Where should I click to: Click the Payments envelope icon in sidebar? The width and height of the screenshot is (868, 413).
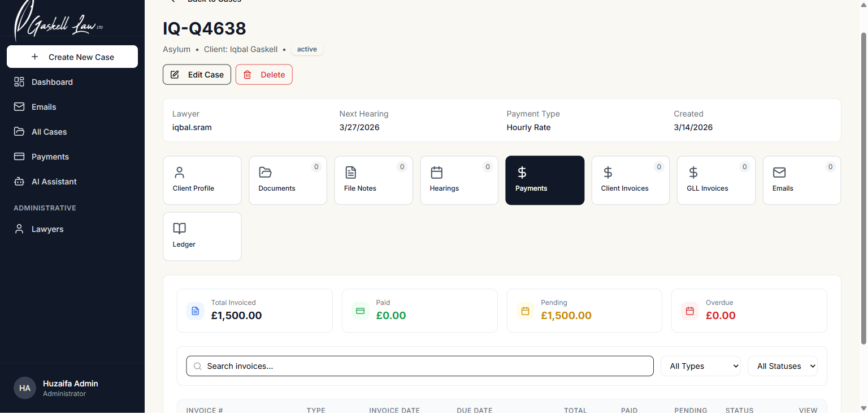tap(19, 156)
